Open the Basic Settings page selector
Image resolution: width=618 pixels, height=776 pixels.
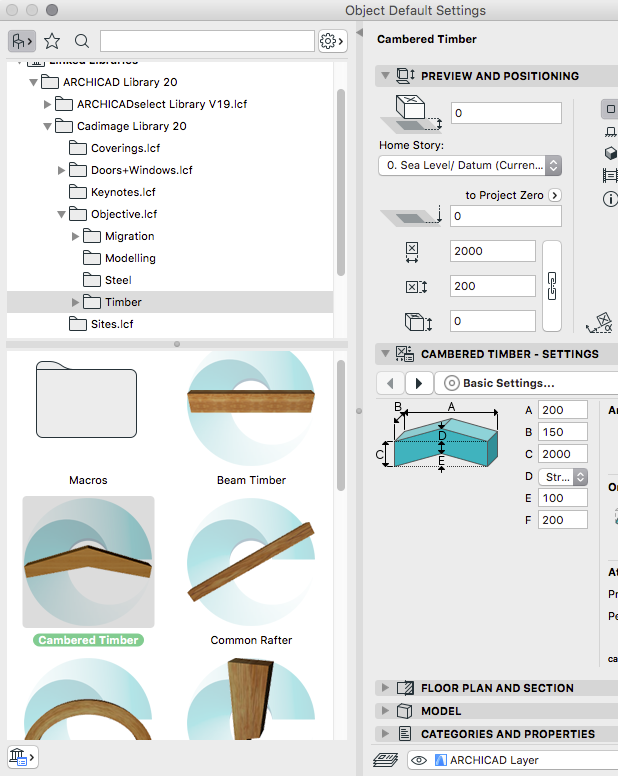coord(526,383)
